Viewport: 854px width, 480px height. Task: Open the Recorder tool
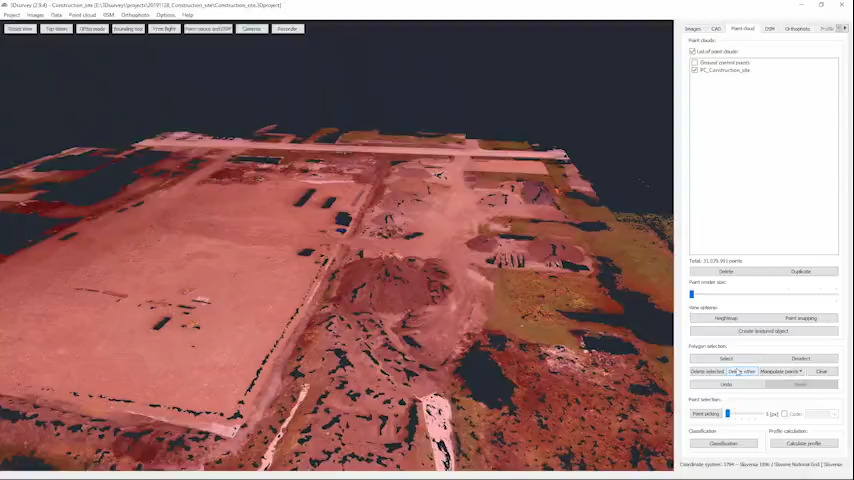click(x=287, y=29)
